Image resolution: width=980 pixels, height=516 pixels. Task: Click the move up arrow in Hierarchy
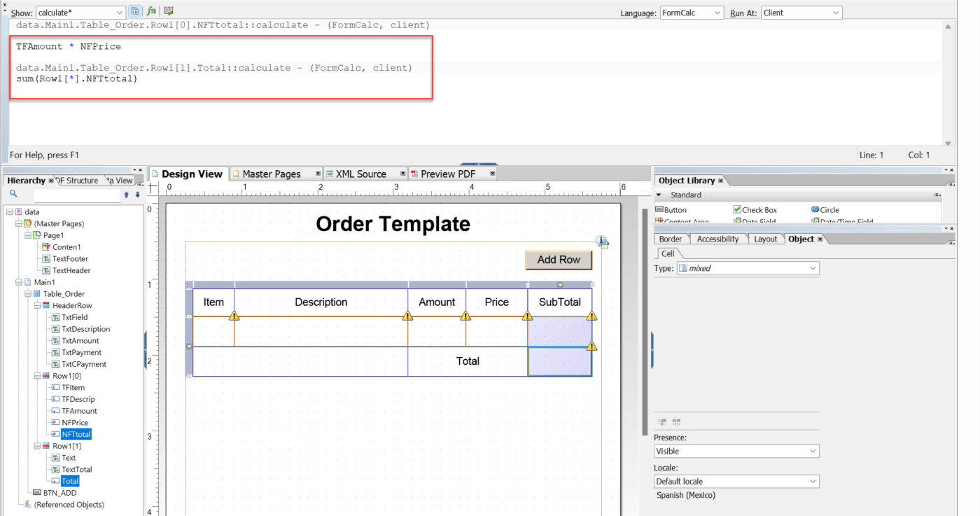(x=127, y=195)
